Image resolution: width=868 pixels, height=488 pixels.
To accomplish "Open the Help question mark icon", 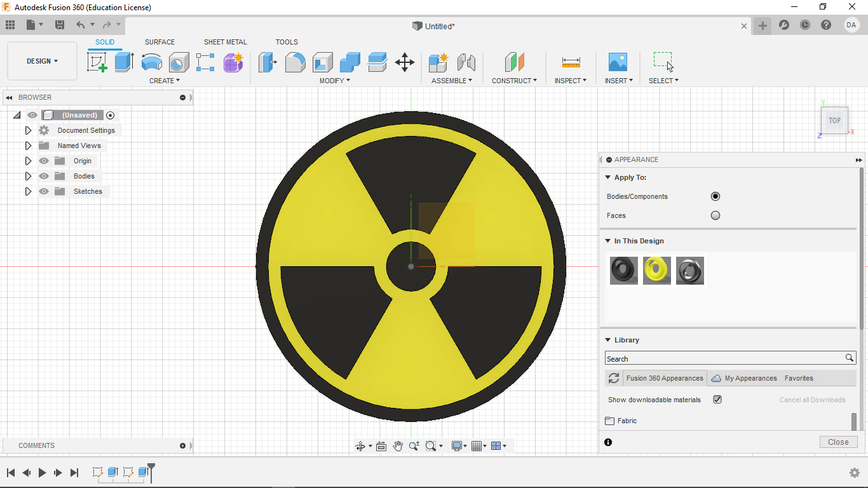I will point(826,25).
